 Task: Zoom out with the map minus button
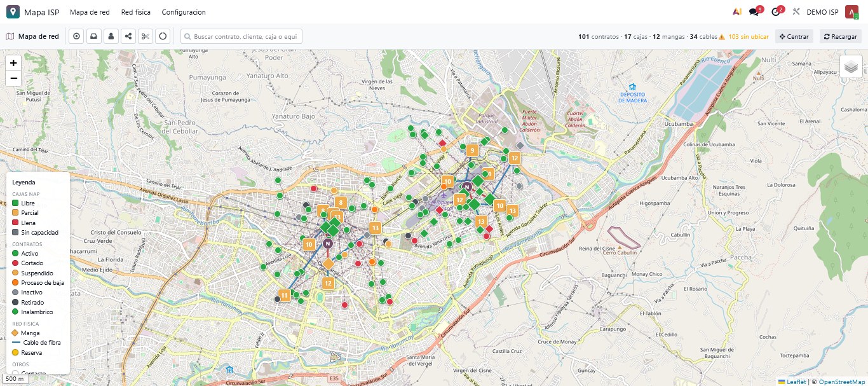[13, 78]
